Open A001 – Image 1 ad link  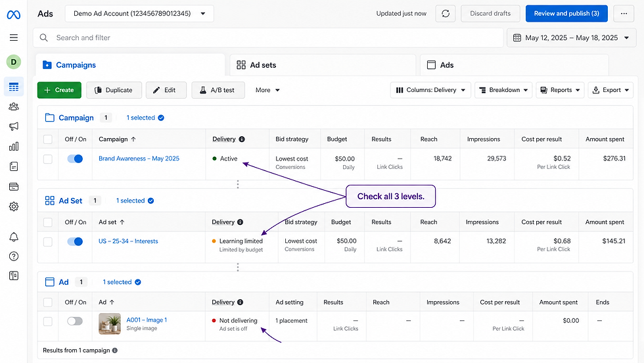tap(147, 320)
